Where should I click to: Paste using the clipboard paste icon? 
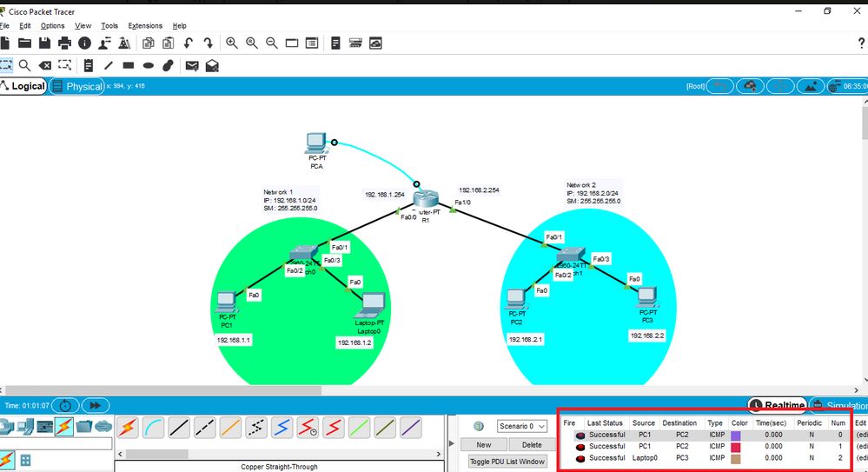(x=169, y=43)
